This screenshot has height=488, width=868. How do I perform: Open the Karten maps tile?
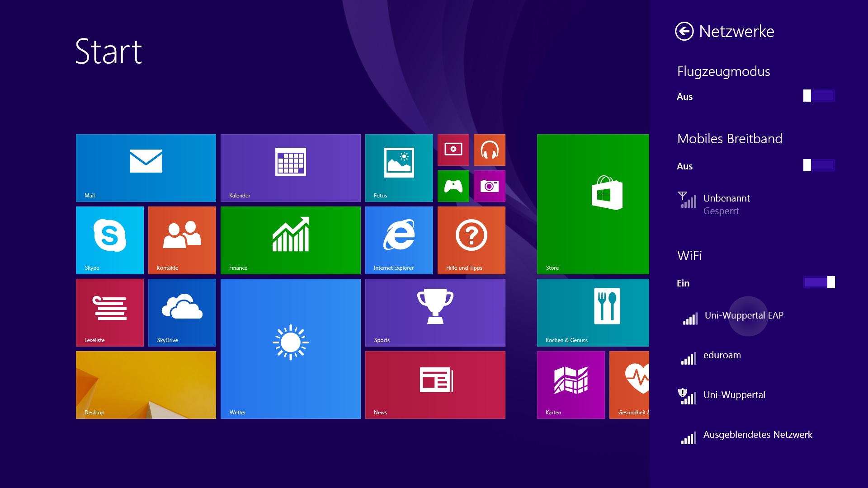click(571, 385)
